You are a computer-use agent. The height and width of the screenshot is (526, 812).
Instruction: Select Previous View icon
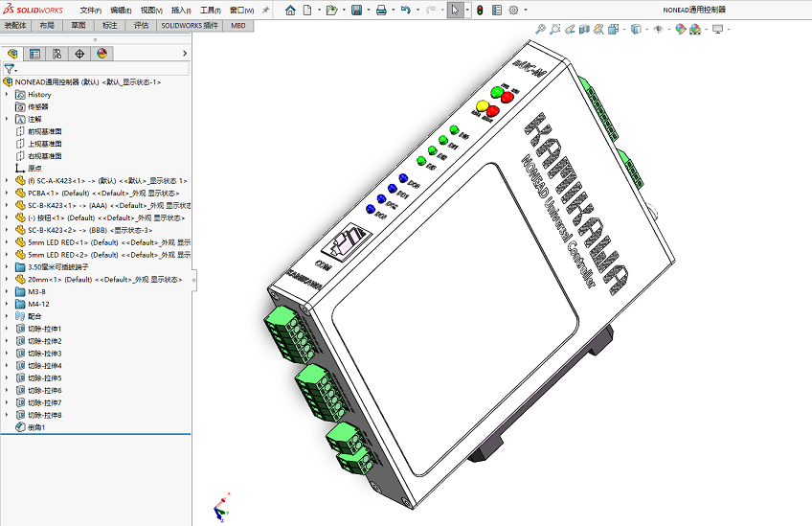coord(570,29)
